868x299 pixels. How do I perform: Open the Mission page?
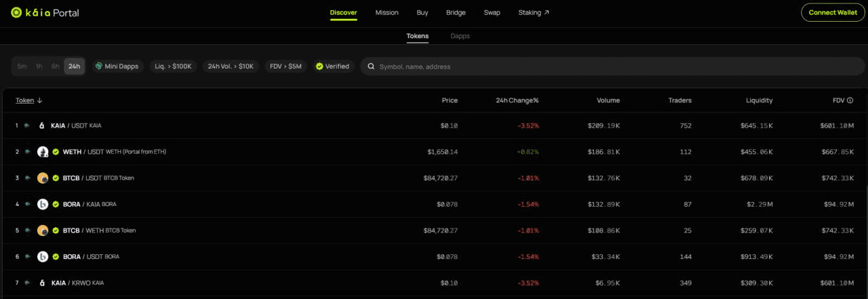tap(387, 12)
